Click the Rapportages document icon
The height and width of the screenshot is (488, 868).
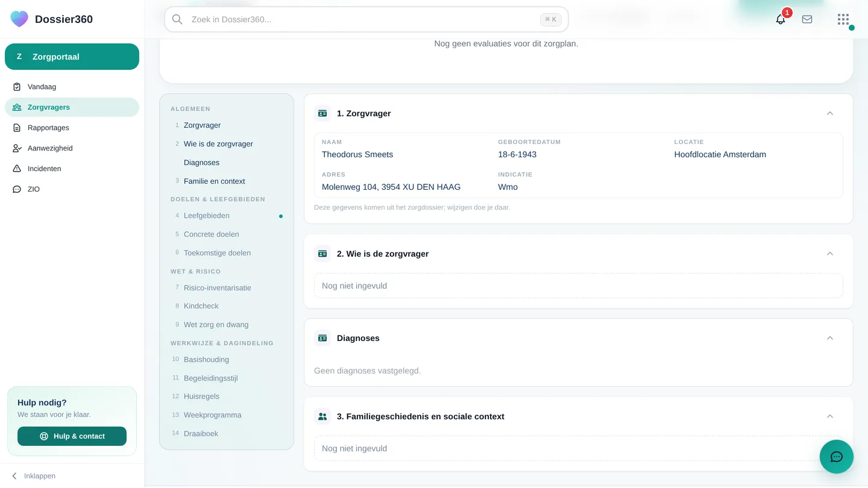tap(17, 128)
